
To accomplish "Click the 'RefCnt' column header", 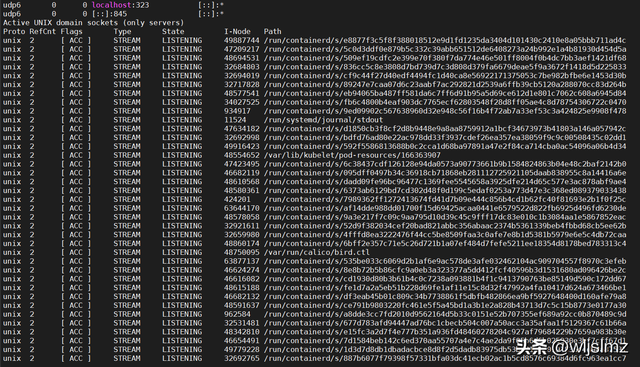I will [x=42, y=31].
